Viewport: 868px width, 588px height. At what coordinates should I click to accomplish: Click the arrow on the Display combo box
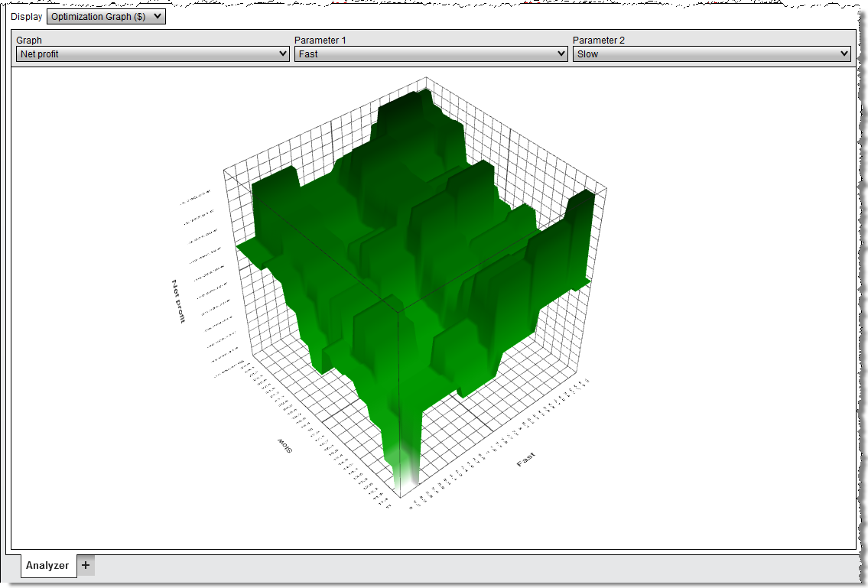click(158, 16)
